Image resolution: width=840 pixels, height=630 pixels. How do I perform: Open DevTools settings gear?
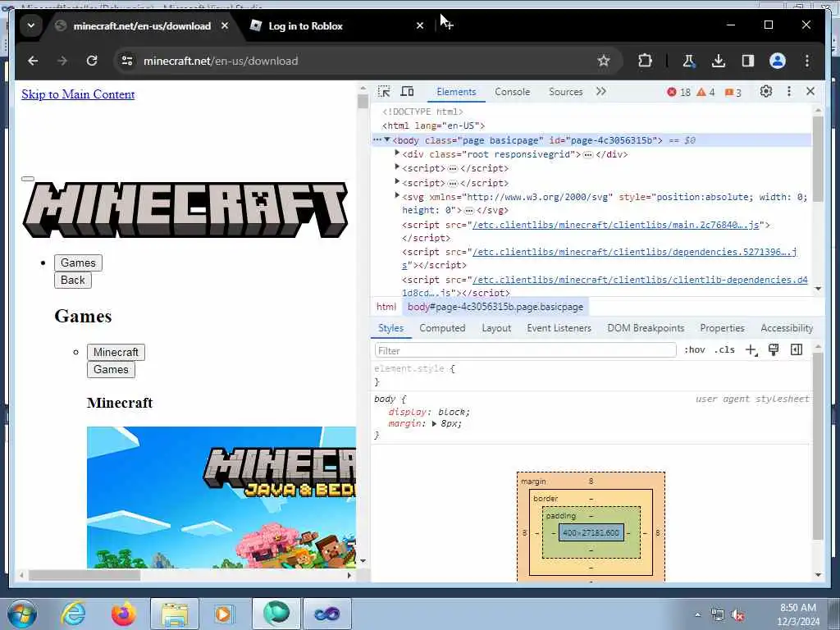pyautogui.click(x=766, y=92)
